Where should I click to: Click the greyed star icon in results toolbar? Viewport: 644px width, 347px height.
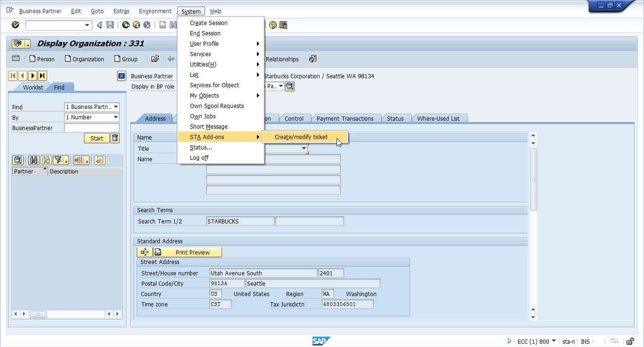pyautogui.click(x=99, y=160)
